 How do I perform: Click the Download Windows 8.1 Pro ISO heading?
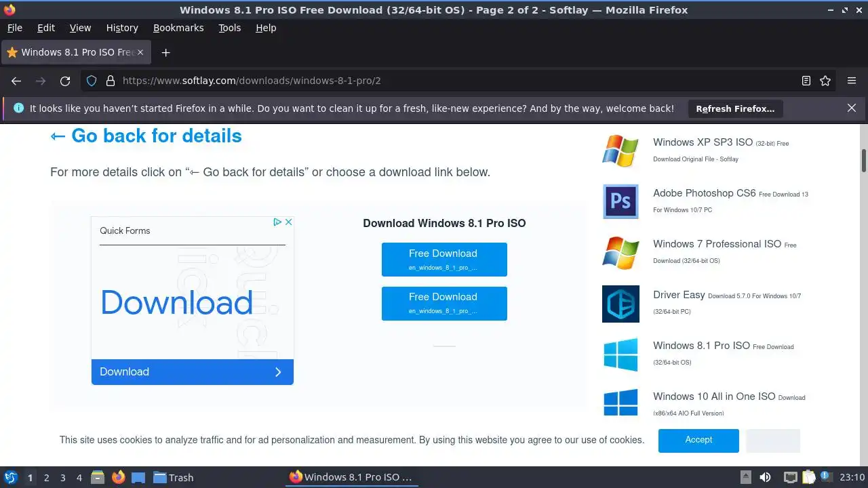[x=444, y=223]
